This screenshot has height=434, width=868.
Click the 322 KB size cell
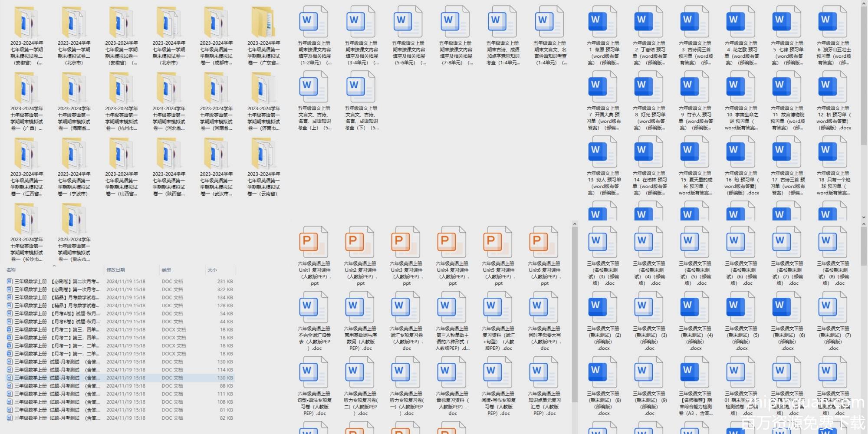coord(225,289)
